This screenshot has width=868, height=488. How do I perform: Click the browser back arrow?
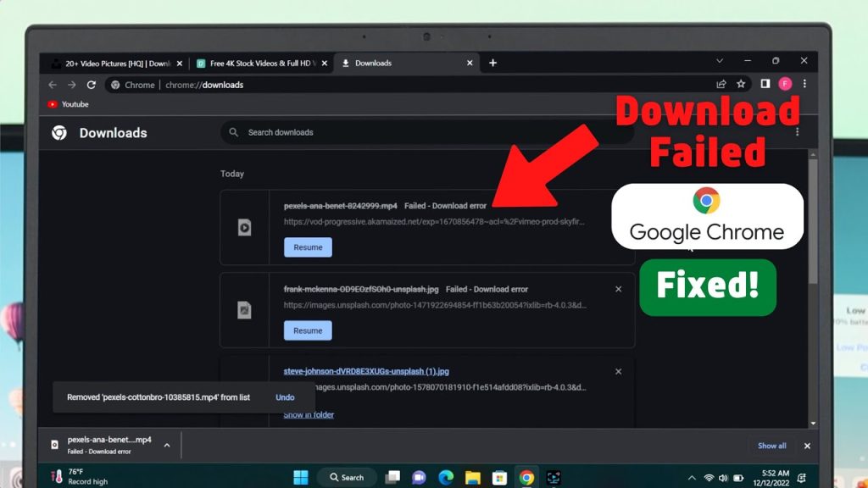tap(53, 85)
